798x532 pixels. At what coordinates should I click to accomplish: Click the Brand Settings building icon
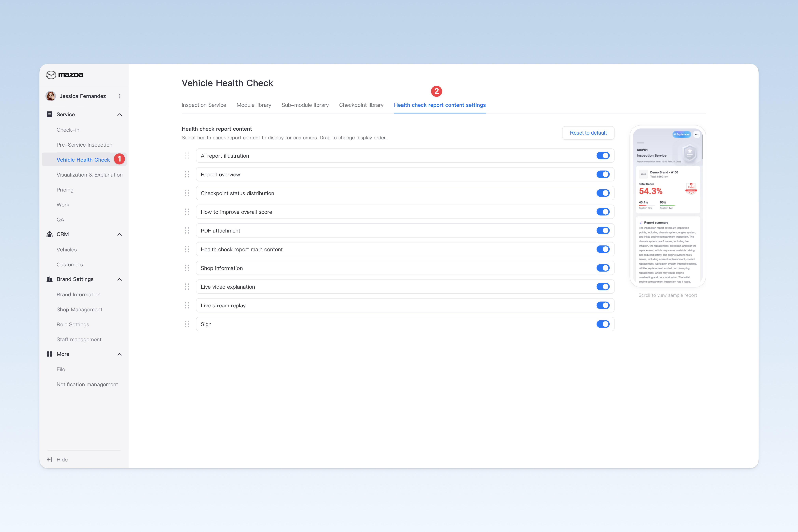tap(49, 279)
